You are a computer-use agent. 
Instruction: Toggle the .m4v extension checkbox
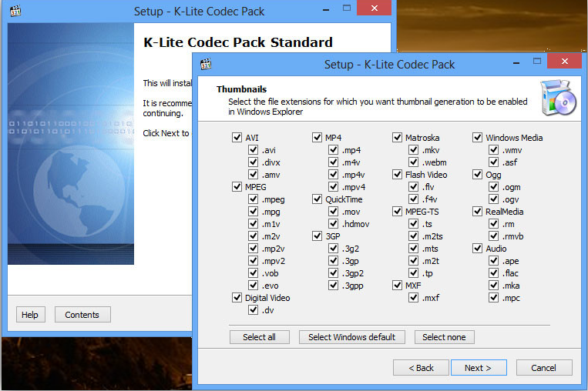334,162
